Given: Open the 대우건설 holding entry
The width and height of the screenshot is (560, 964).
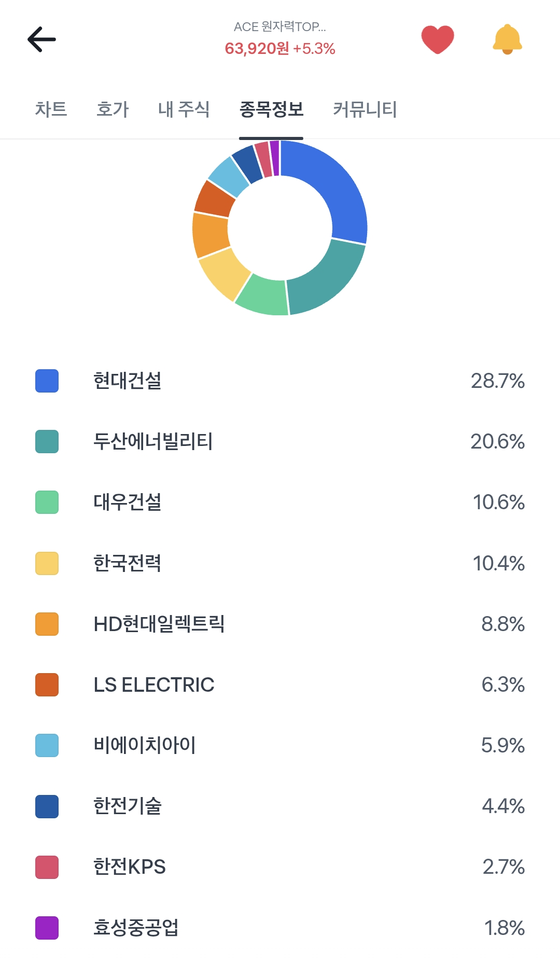Looking at the screenshot, I should pyautogui.click(x=128, y=502).
